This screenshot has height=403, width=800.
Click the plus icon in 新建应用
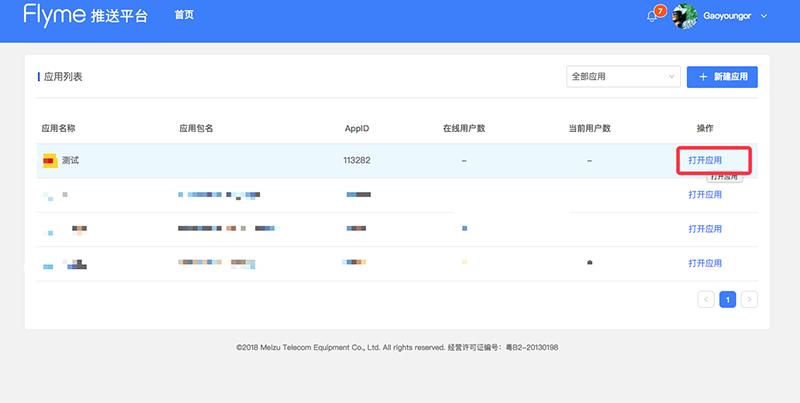point(703,77)
